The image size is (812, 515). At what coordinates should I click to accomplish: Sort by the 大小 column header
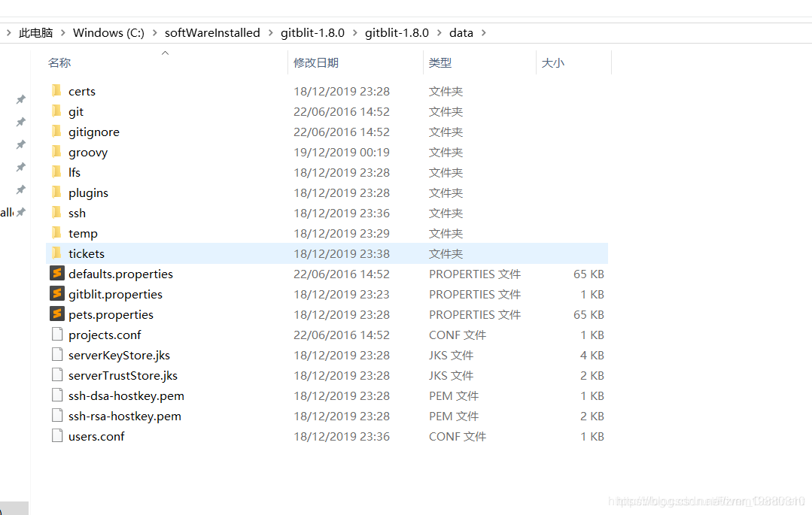tap(552, 63)
